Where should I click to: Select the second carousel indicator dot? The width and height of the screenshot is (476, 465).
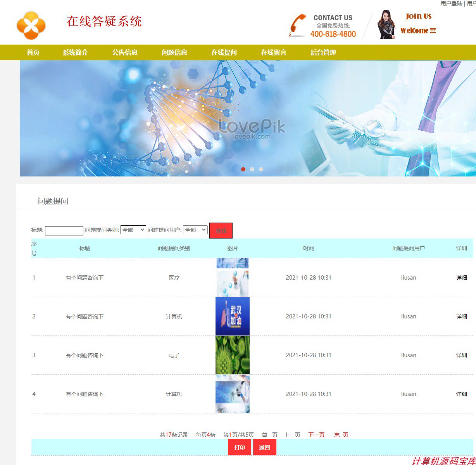252,169
